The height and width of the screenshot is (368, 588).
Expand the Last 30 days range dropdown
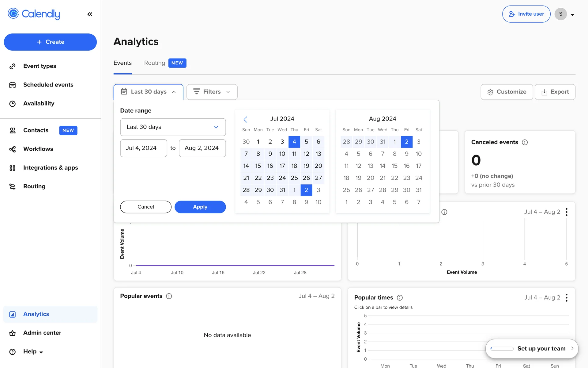click(173, 127)
